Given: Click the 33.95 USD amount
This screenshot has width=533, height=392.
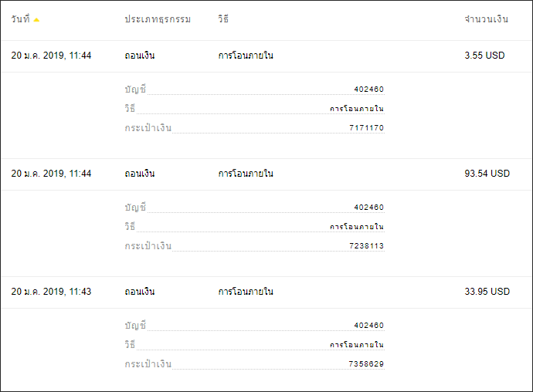Looking at the screenshot, I should coord(487,292).
